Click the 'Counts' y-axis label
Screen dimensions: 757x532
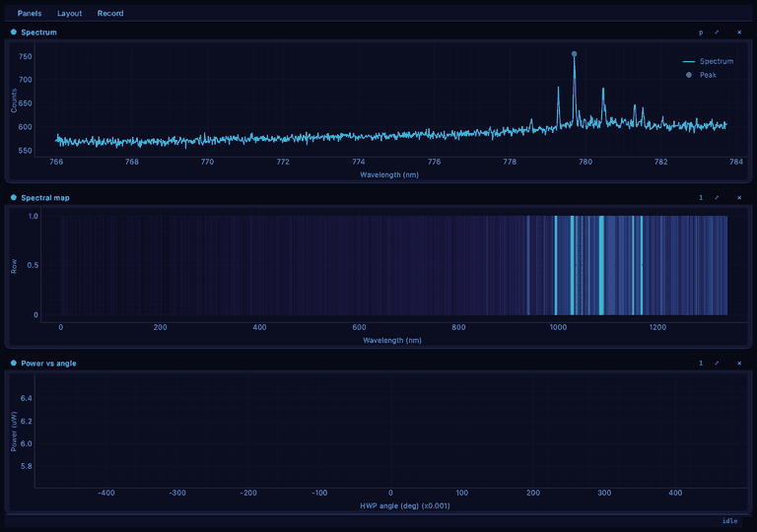coord(14,100)
